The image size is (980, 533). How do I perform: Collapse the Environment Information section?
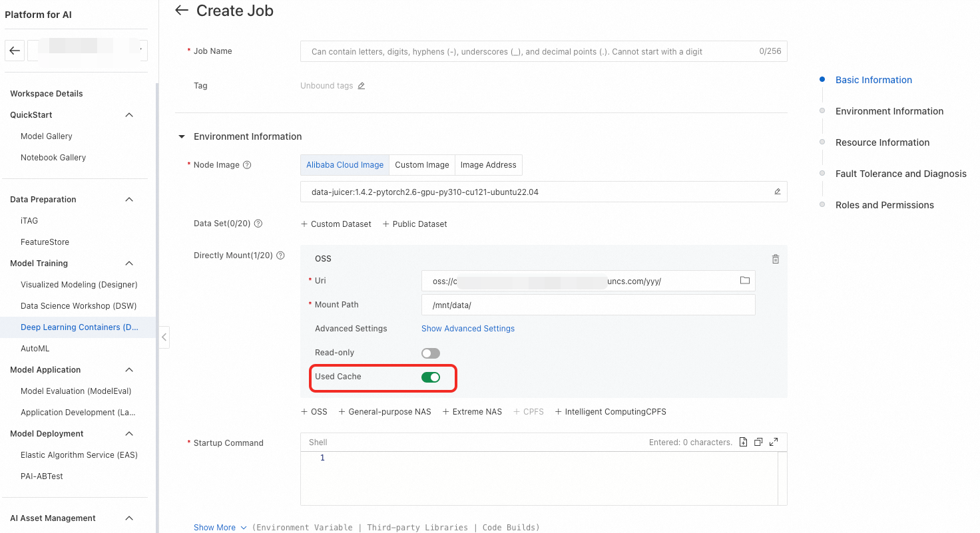tap(181, 137)
